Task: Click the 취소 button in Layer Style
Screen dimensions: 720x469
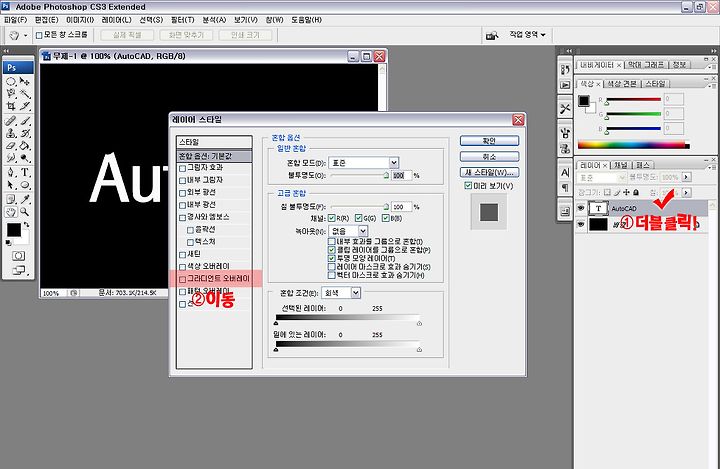Action: pyautogui.click(x=489, y=157)
